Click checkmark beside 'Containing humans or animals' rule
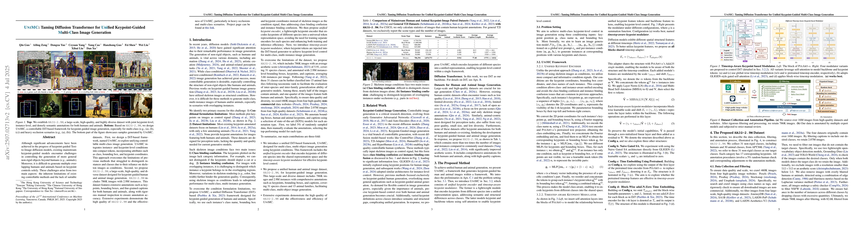Viewport: 868px width, 225px height. (x=763, y=86)
